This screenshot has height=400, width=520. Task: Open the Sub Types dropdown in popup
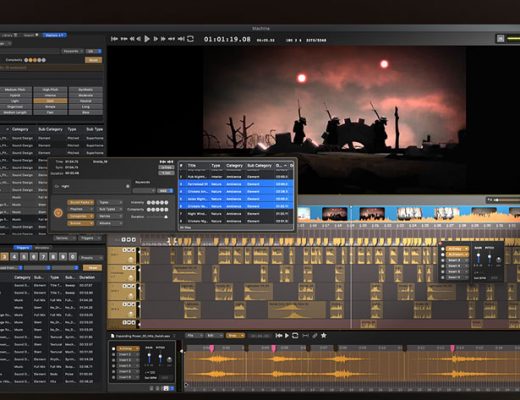click(x=110, y=209)
